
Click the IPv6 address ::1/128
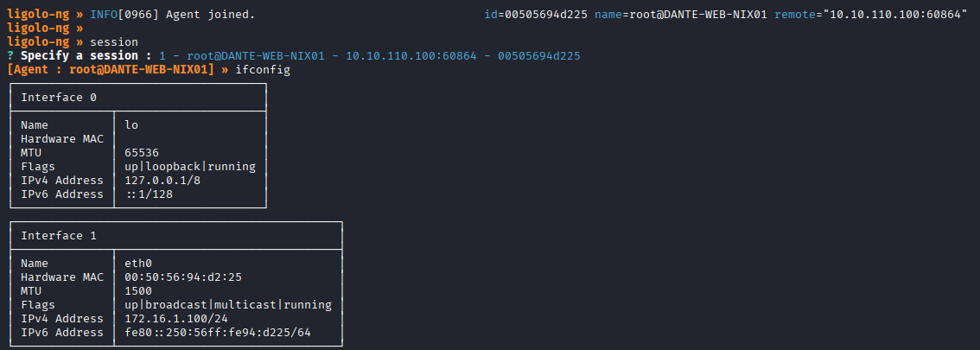click(150, 194)
